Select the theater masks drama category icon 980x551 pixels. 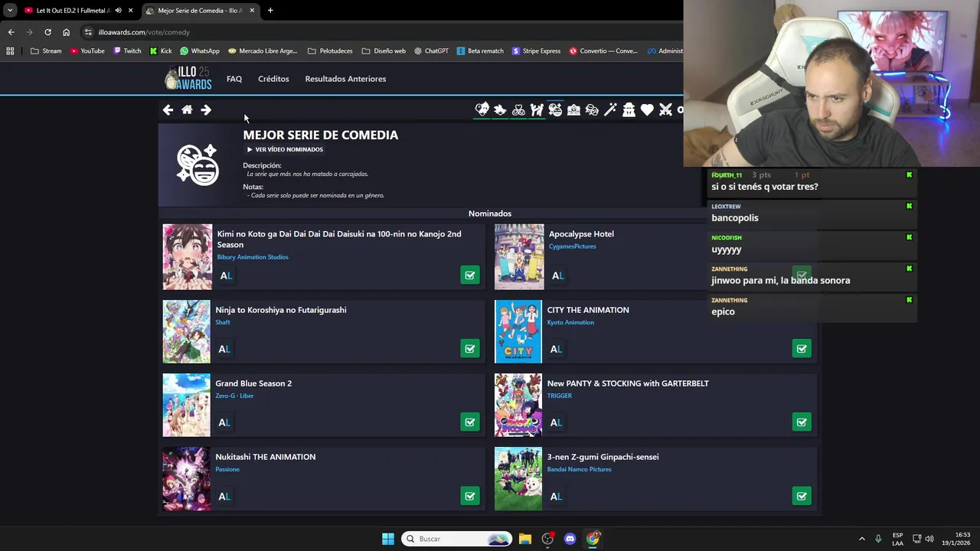(592, 109)
